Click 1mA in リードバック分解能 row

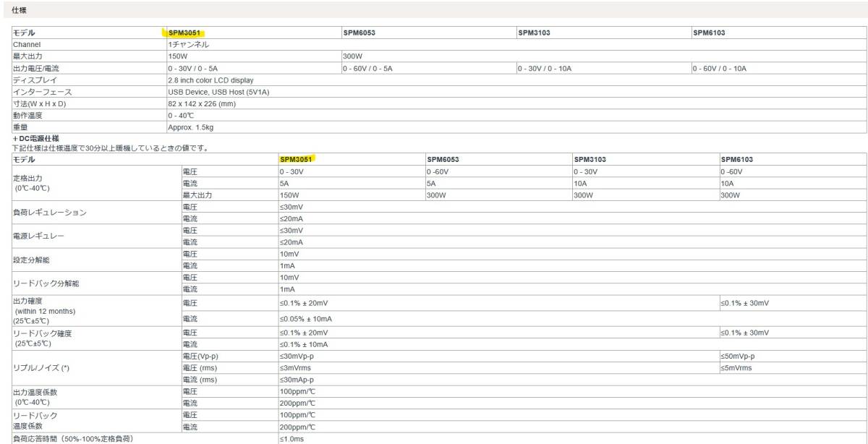coord(287,289)
